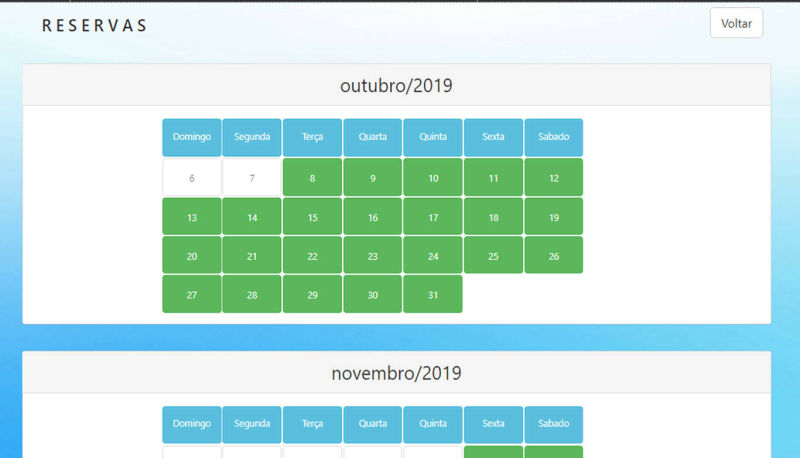The image size is (800, 458).
Task: Select October 27 on the calendar
Action: pos(192,295)
